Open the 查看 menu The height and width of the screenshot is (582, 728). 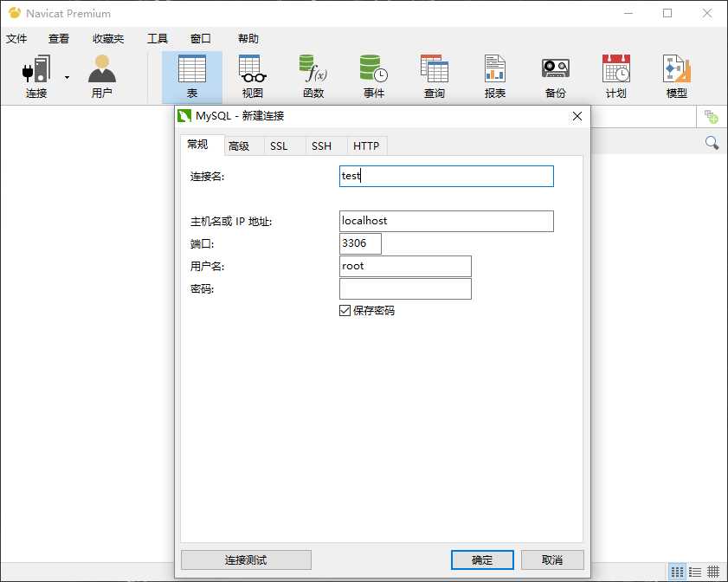(x=59, y=39)
